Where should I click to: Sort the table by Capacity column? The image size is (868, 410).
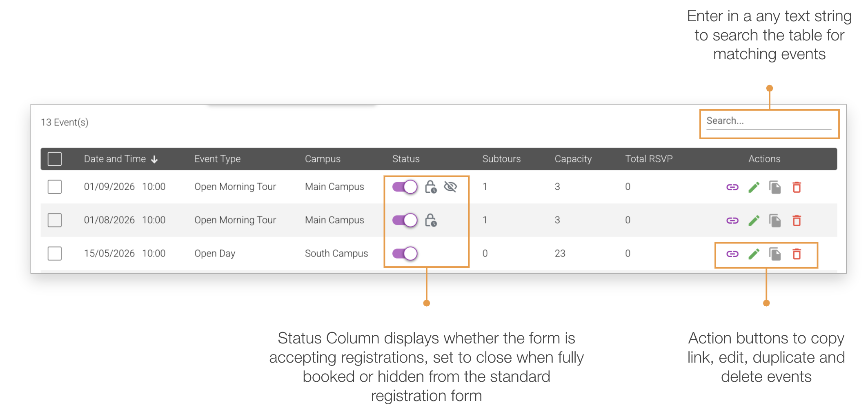pos(572,159)
